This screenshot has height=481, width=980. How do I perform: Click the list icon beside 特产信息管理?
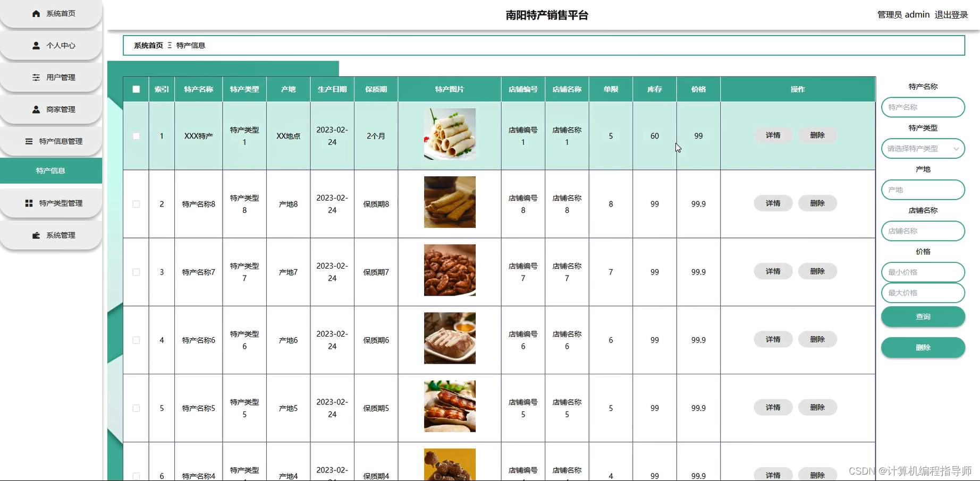[x=29, y=141]
